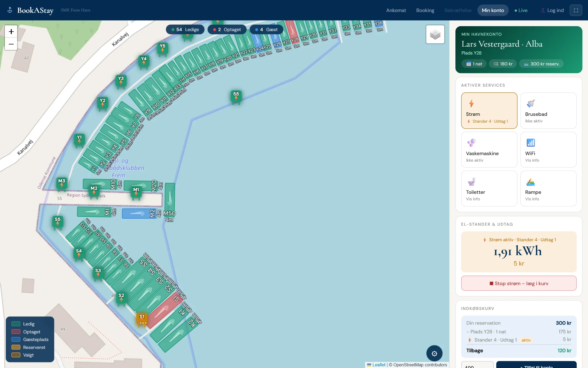Screen dimensions: 588x368
Task: Select power stand marker 55 in water
Action: tap(236, 96)
